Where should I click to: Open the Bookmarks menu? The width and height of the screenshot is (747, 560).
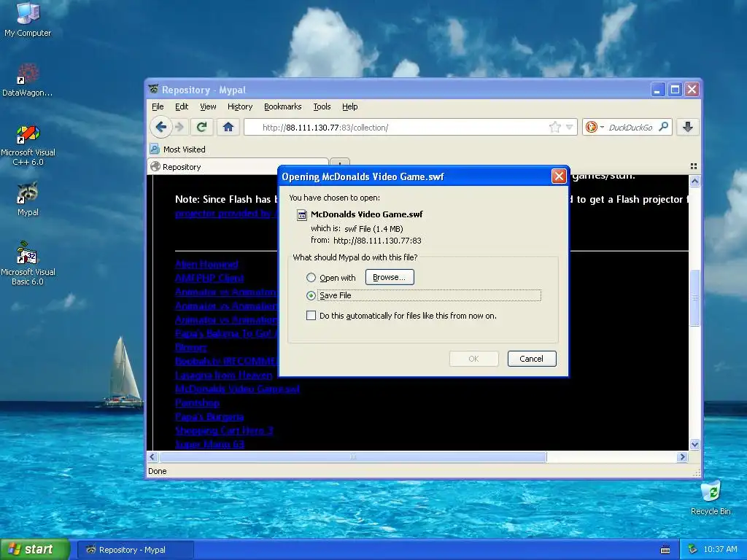tap(282, 106)
